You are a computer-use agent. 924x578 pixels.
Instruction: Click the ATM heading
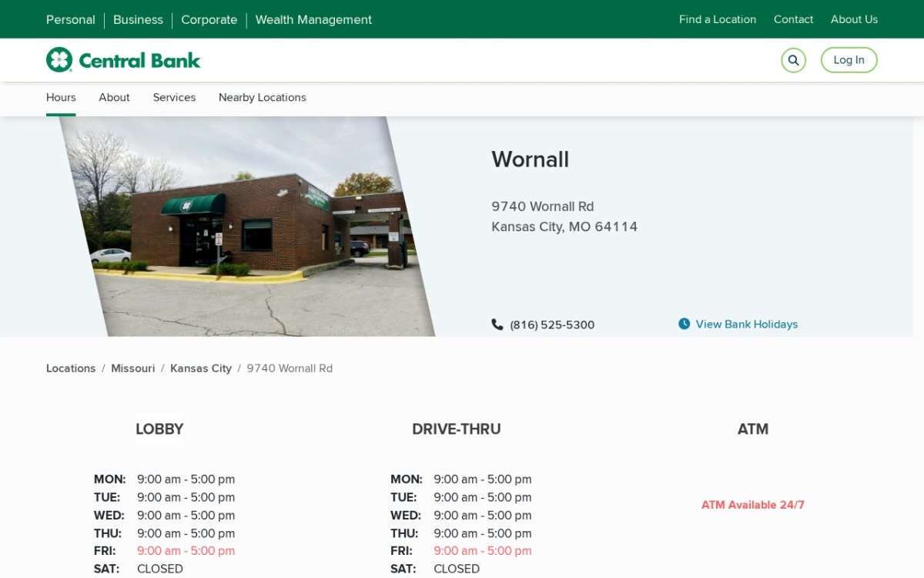[753, 429]
